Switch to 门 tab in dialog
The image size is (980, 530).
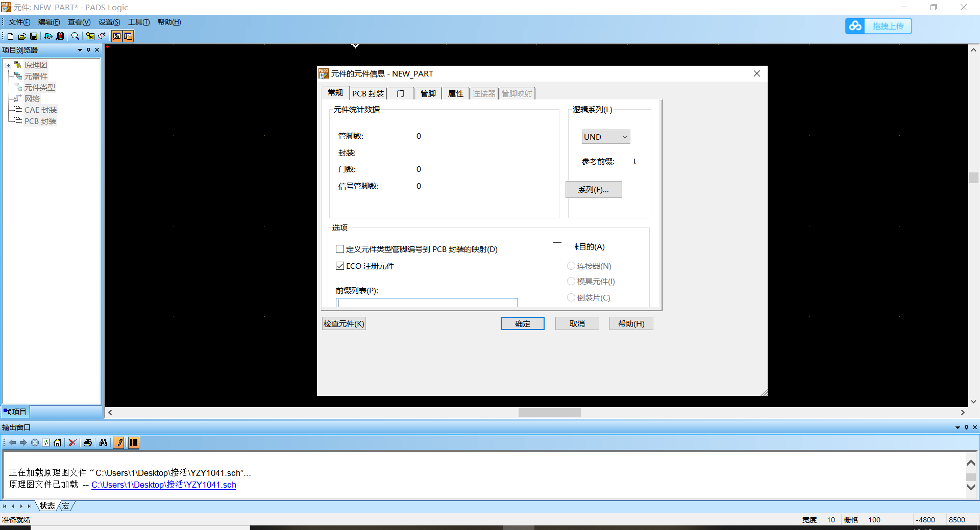point(400,93)
